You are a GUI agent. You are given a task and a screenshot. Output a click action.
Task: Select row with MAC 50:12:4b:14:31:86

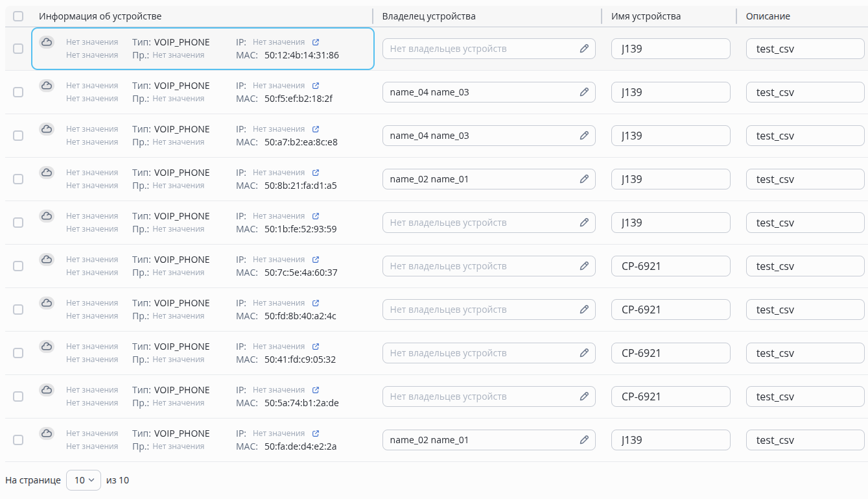tap(18, 49)
